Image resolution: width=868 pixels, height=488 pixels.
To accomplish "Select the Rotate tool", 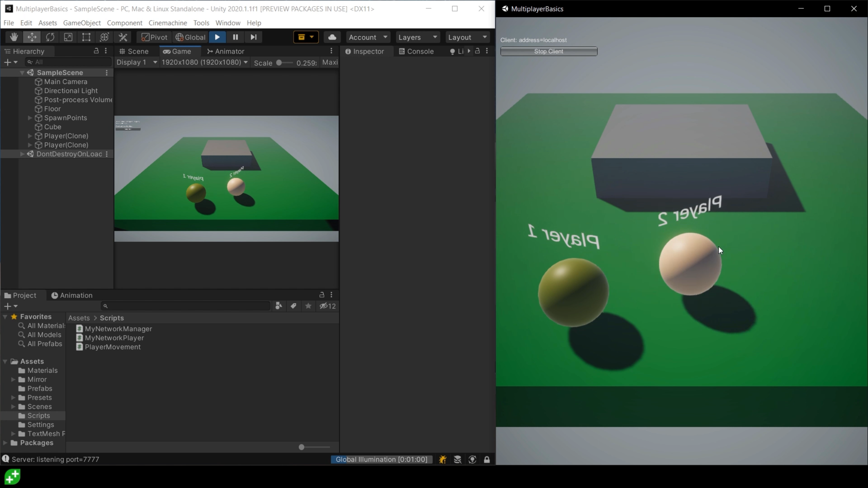I will pyautogui.click(x=50, y=37).
